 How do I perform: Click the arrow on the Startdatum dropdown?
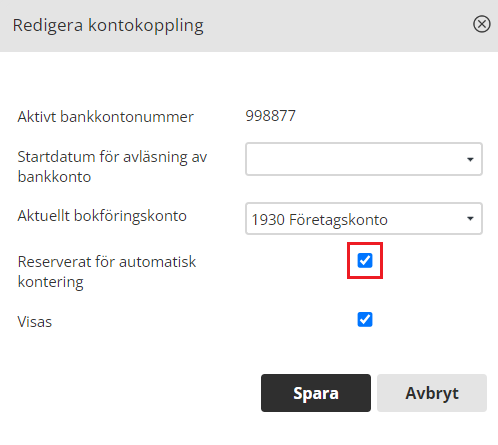coord(470,159)
